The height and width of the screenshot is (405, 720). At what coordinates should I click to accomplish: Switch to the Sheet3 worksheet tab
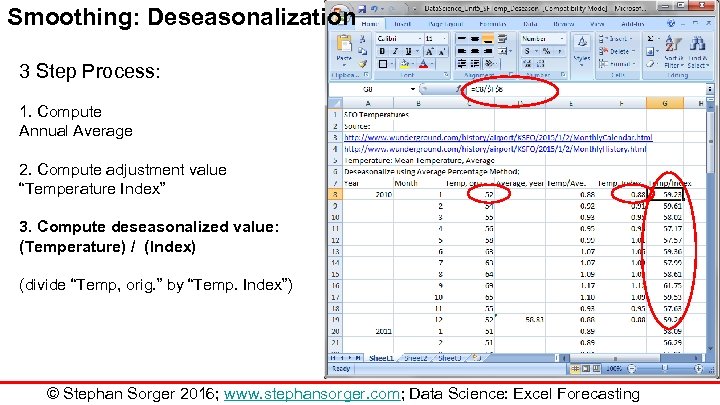[449, 358]
